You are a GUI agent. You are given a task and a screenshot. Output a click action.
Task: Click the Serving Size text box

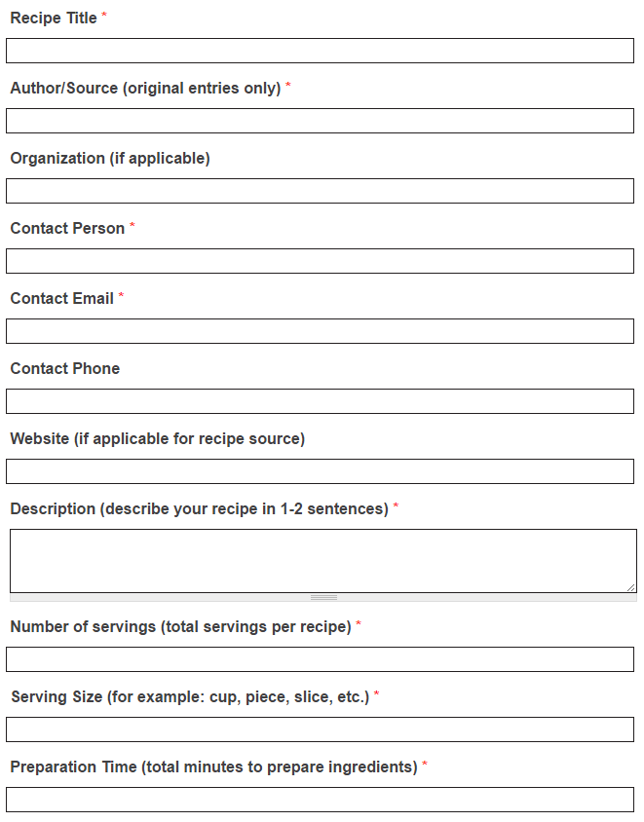tap(320, 729)
